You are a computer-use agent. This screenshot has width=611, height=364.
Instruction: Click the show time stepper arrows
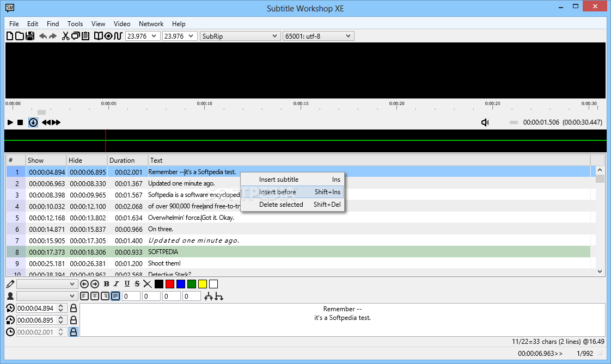coord(61,309)
